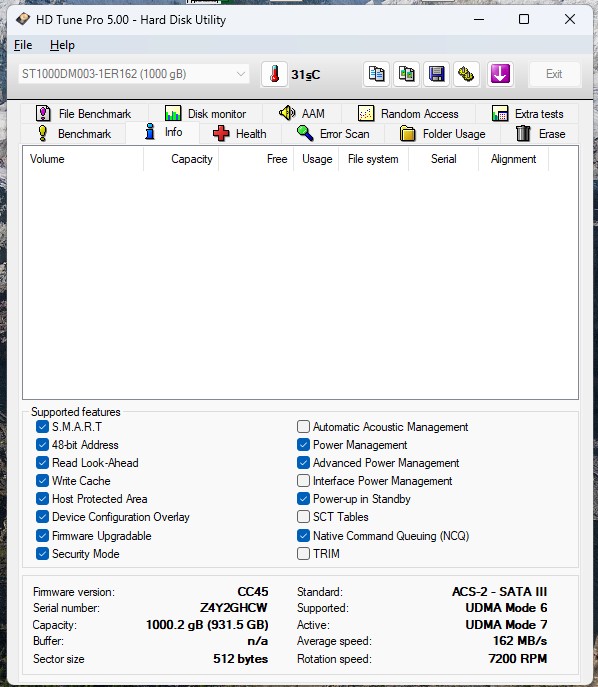Viewport: 598px width, 687px height.
Task: Click the serial number Z4Y2GHCW
Action: [234, 608]
